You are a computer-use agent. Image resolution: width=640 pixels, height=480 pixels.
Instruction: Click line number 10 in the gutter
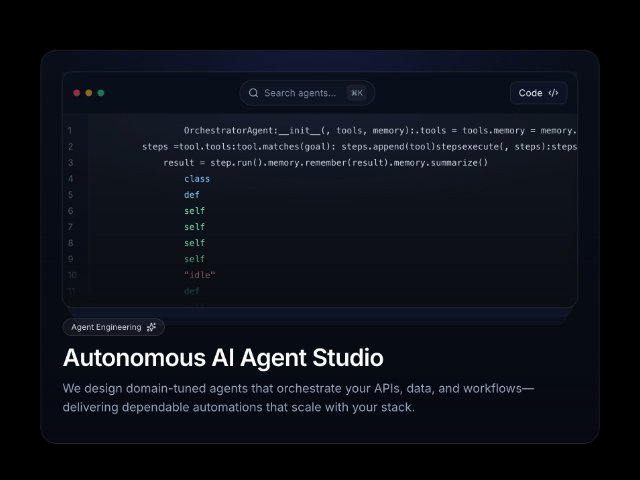point(72,275)
